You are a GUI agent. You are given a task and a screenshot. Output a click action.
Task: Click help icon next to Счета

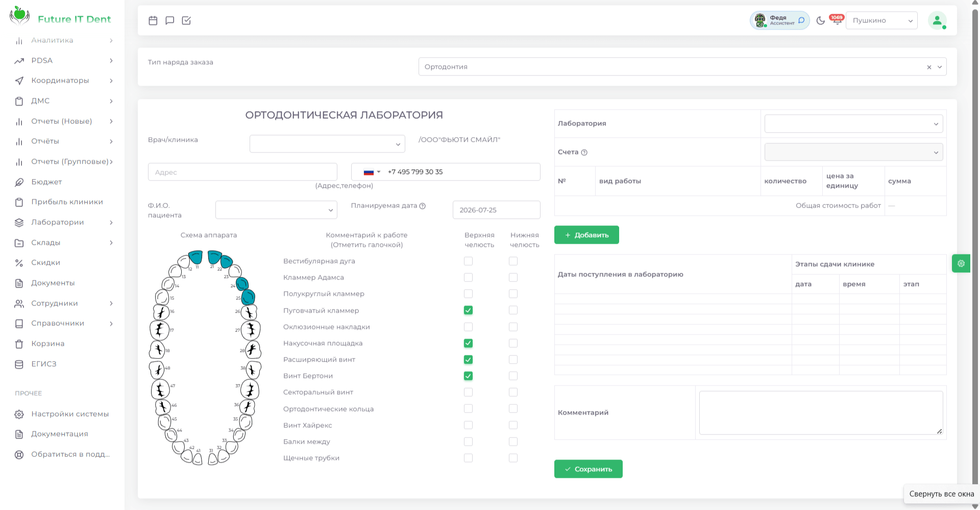[x=584, y=152]
